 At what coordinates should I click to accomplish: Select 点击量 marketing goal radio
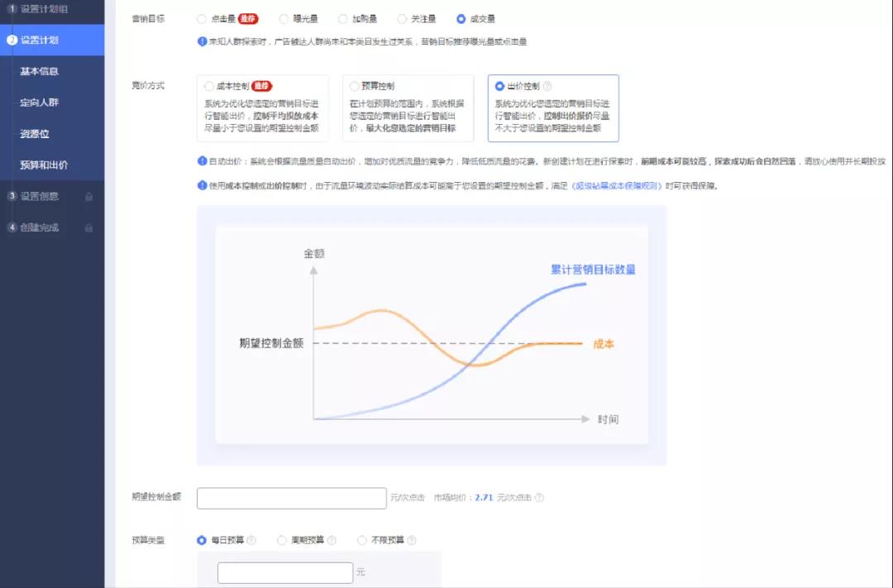tap(203, 18)
